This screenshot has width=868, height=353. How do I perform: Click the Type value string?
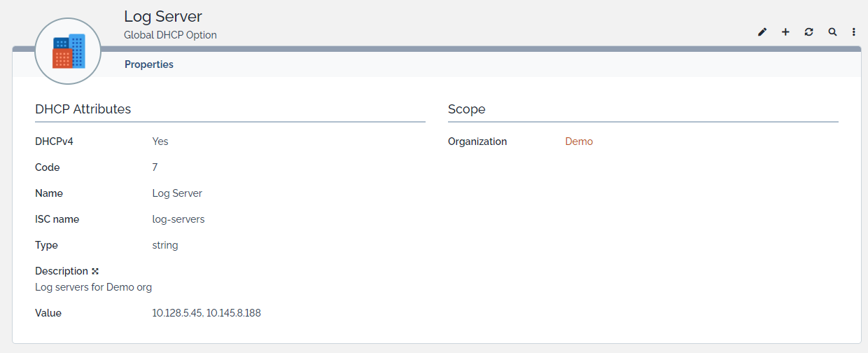tap(165, 245)
